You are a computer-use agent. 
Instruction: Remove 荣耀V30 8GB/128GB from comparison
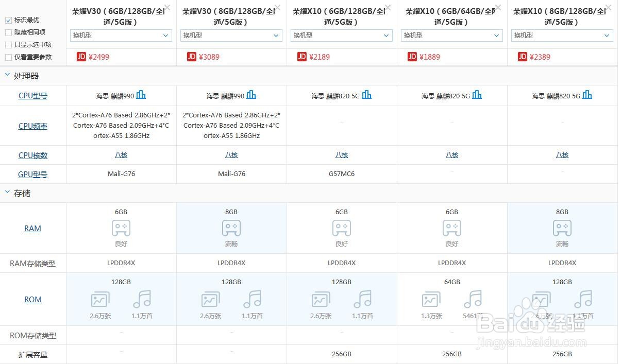(x=277, y=7)
